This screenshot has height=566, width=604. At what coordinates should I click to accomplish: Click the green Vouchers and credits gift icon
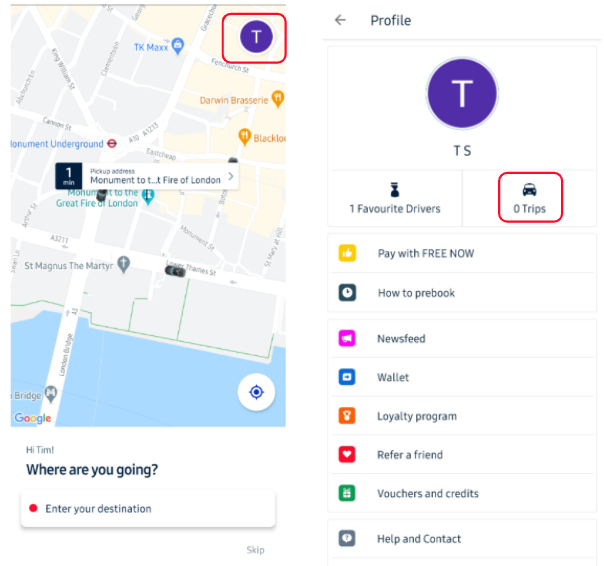tap(347, 493)
